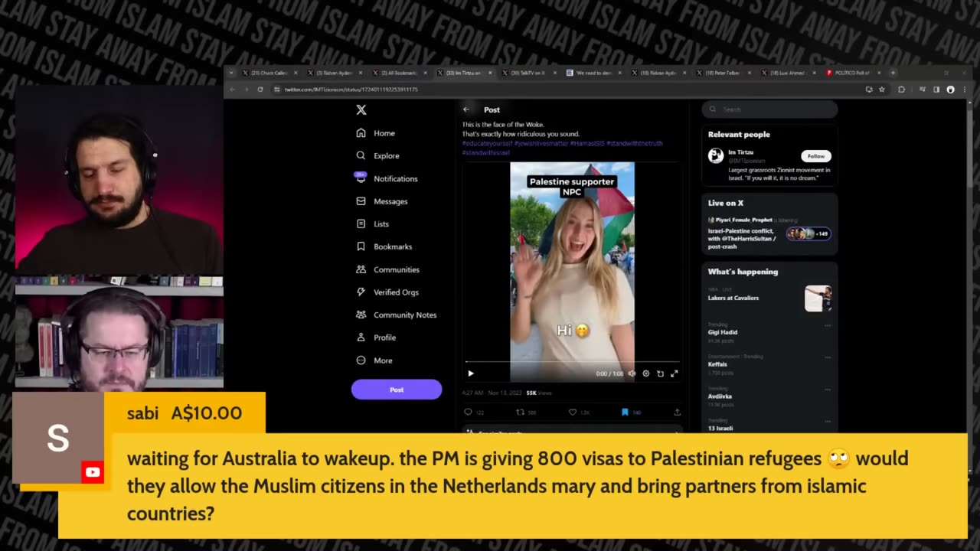Open more options for Keffals trend
This screenshot has height=551, width=980.
828,357
